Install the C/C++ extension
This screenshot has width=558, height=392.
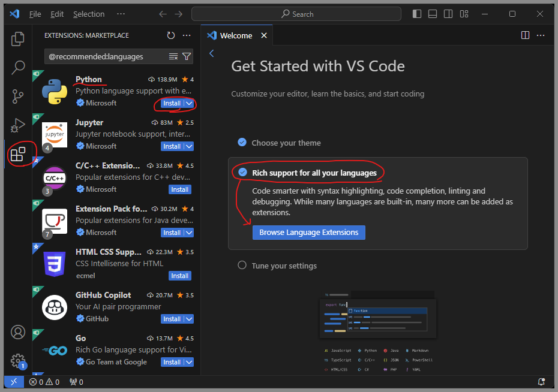point(180,190)
